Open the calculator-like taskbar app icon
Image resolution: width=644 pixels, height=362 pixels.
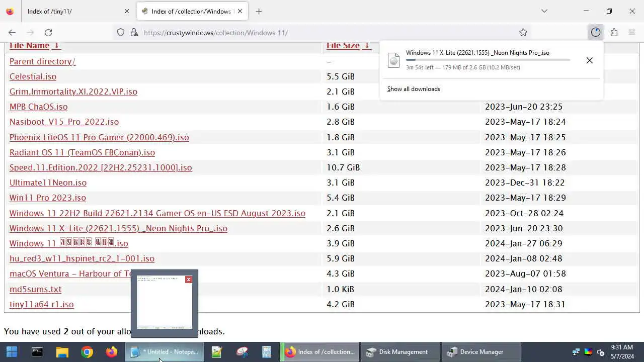267,352
